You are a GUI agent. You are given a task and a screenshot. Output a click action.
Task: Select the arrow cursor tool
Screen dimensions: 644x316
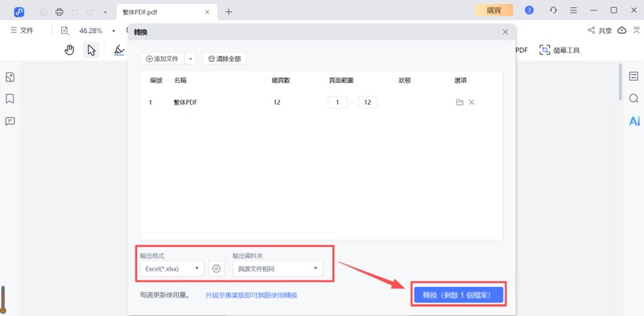point(91,50)
